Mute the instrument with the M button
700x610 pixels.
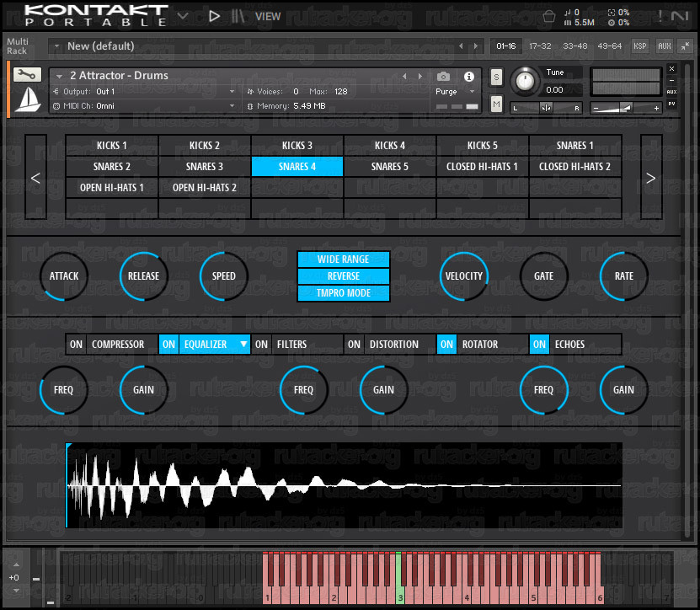click(x=496, y=104)
